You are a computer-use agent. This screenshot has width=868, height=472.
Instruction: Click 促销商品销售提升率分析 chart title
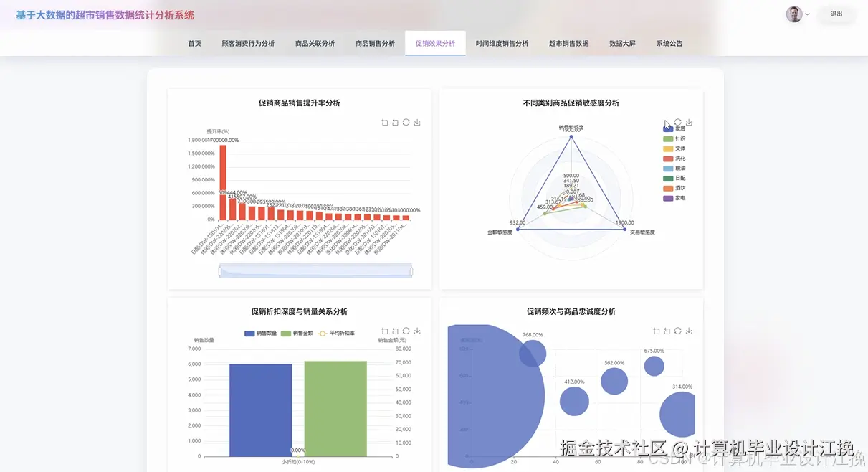click(x=300, y=103)
